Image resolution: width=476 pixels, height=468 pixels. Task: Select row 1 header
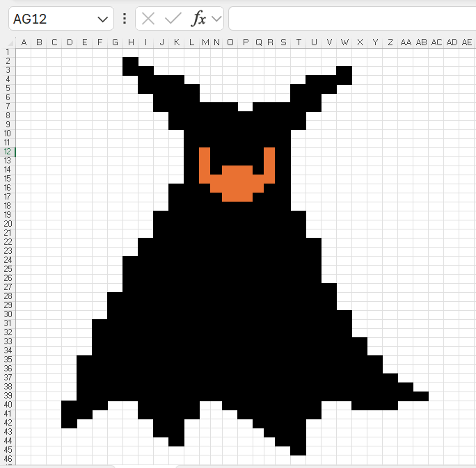click(x=8, y=52)
